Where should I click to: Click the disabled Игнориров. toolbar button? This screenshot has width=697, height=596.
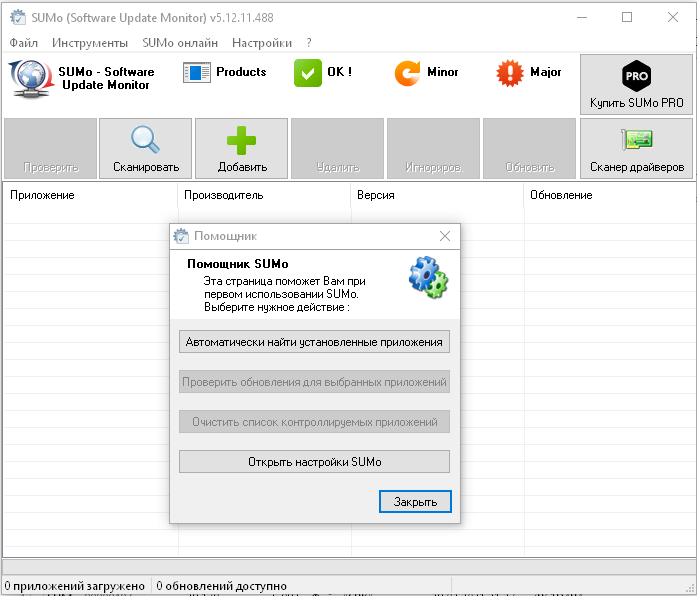(433, 148)
